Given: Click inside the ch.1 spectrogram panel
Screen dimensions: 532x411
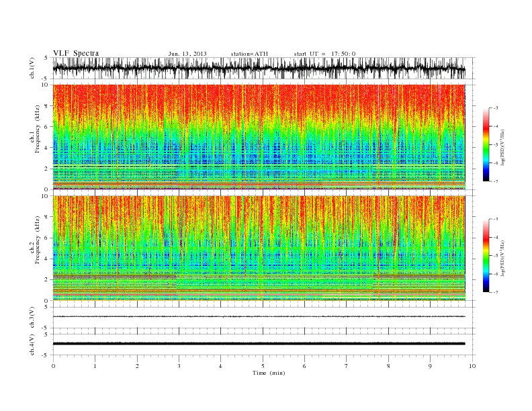Looking at the screenshot, I should pyautogui.click(x=259, y=137).
